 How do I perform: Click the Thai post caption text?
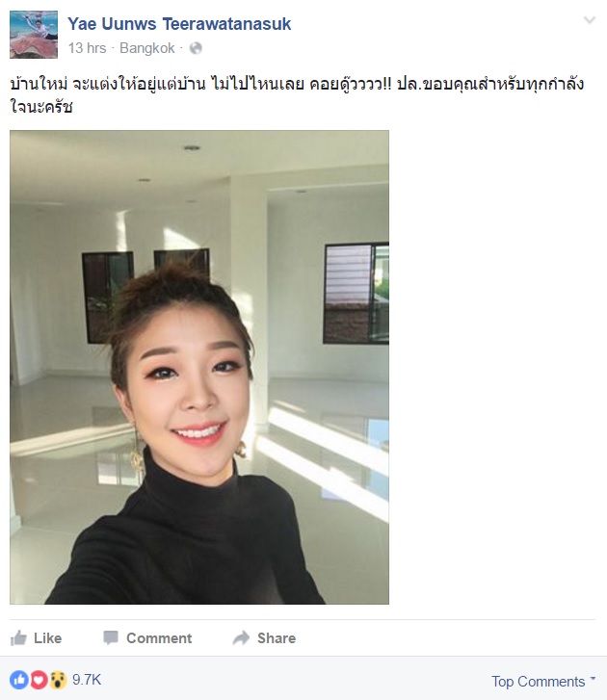[297, 95]
